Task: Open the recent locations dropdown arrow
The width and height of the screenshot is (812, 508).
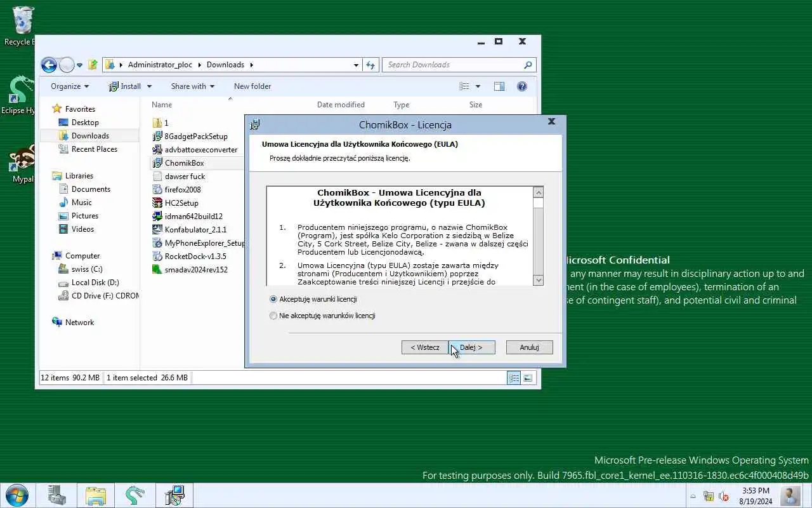Action: coord(80,65)
